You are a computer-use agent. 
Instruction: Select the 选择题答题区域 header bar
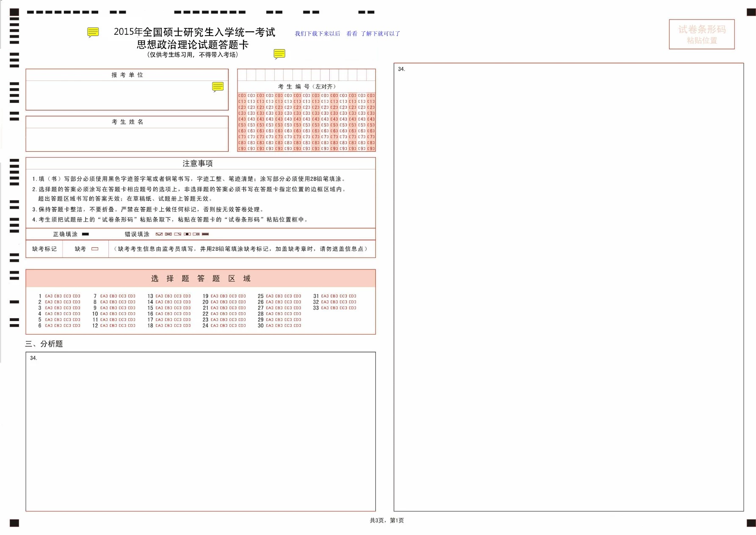click(x=201, y=278)
